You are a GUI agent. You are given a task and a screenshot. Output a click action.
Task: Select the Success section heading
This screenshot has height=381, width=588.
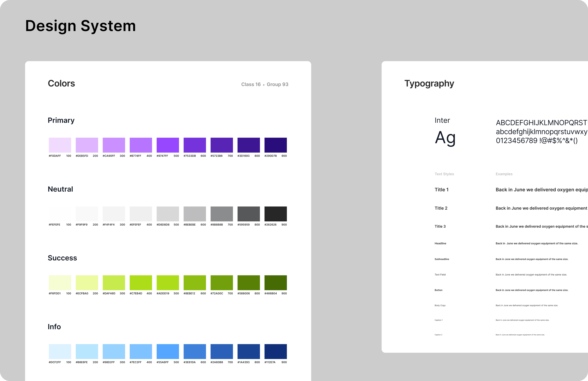[62, 258]
